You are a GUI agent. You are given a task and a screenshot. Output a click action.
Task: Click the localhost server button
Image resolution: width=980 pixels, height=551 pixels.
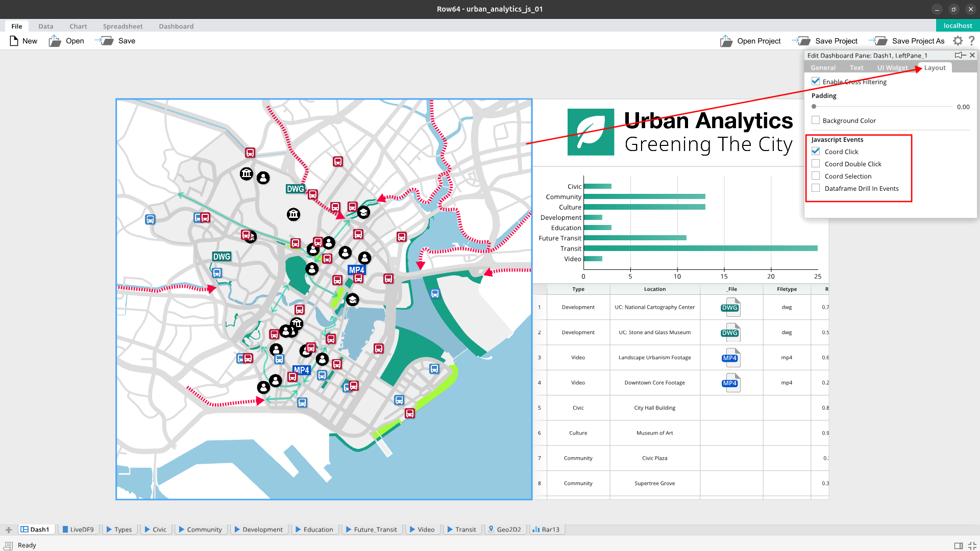tap(958, 26)
